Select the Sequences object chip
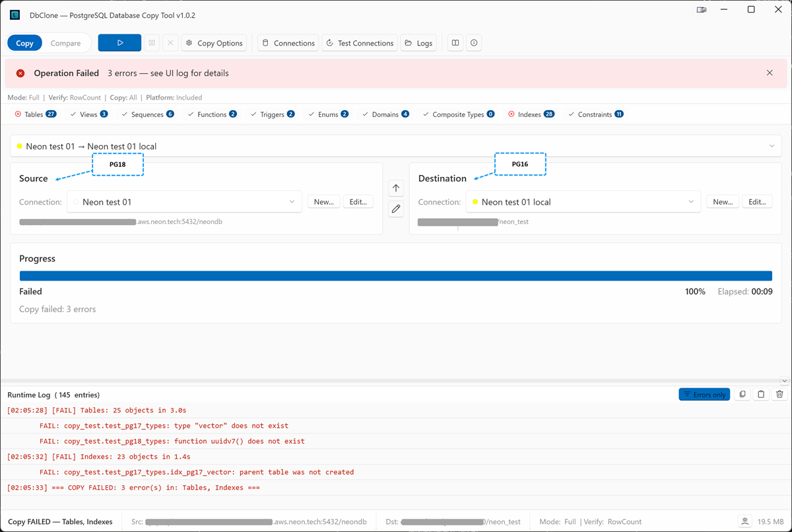 point(148,114)
